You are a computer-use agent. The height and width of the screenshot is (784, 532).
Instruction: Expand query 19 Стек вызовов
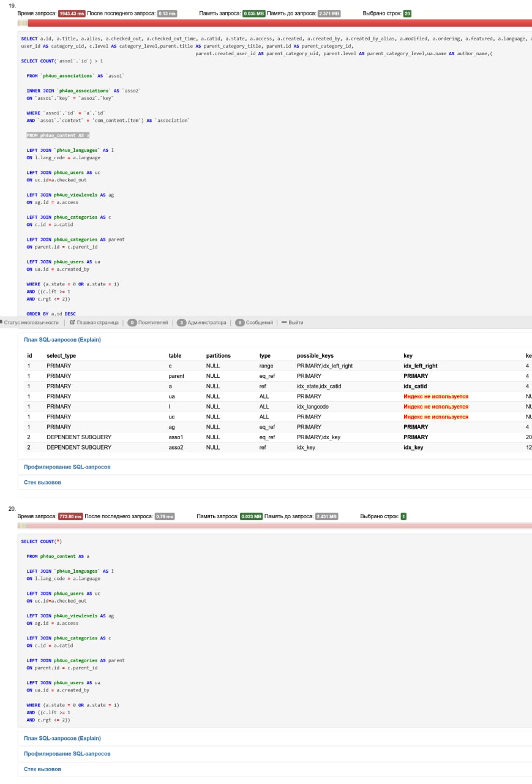[42, 482]
